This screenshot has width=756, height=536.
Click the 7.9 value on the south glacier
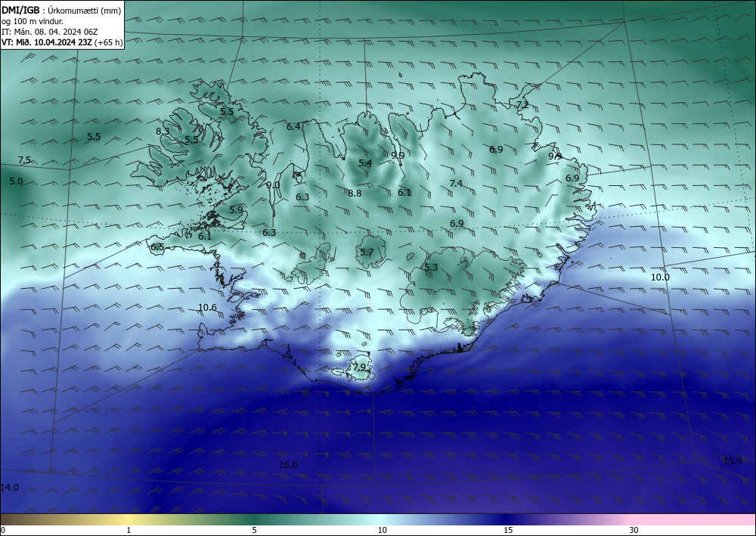click(359, 367)
